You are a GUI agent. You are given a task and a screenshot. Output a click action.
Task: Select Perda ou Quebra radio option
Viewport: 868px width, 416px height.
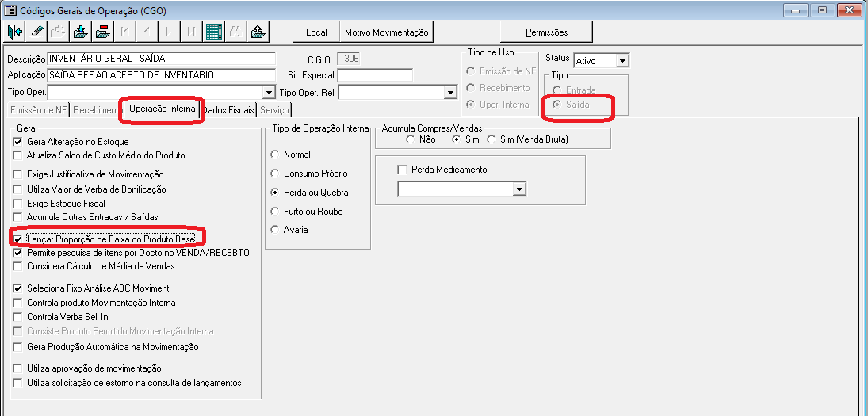point(274,193)
